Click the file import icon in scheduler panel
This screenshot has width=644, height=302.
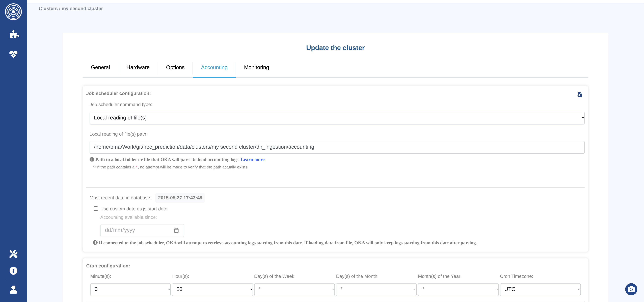point(579,94)
